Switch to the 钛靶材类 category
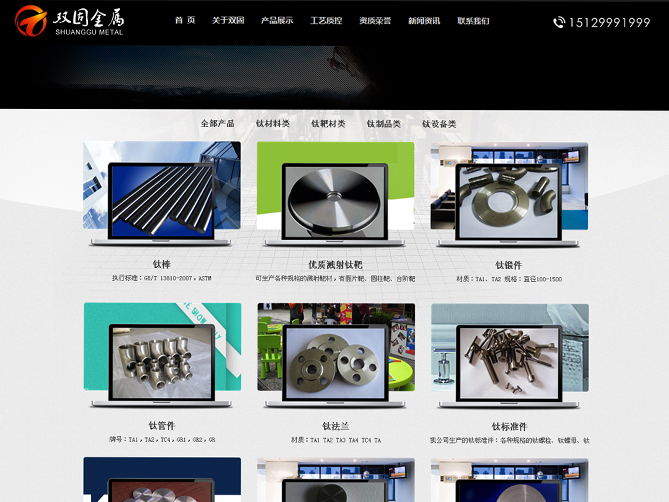 pos(328,124)
